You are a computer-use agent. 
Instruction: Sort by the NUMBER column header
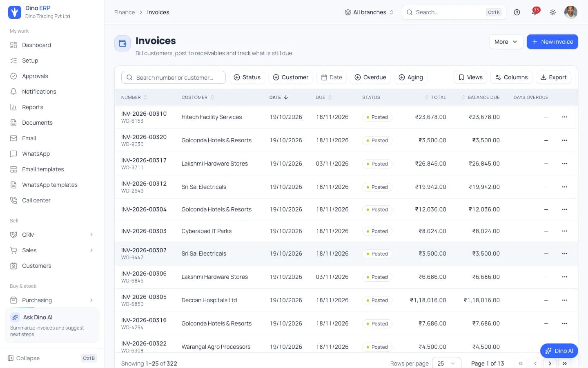[x=134, y=97]
